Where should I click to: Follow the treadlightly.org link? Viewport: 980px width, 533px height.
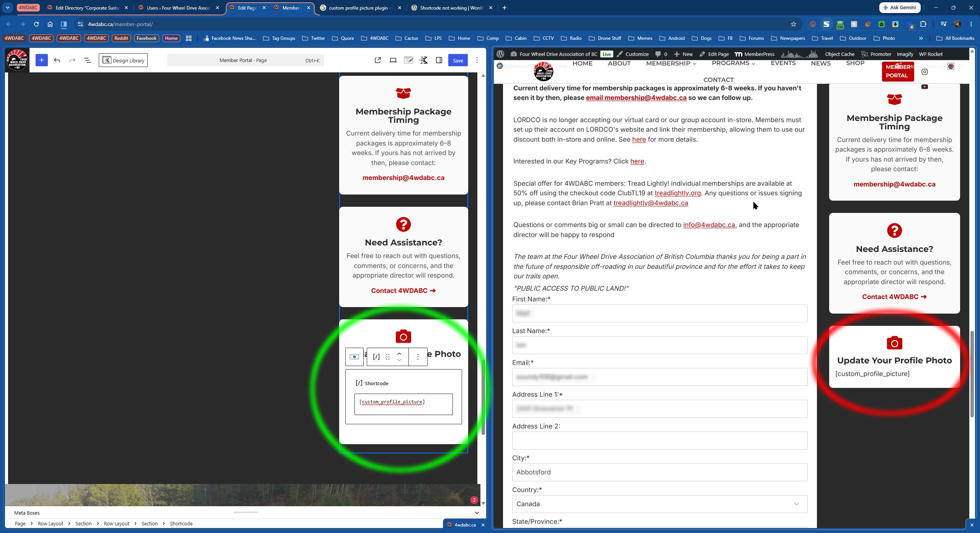678,193
